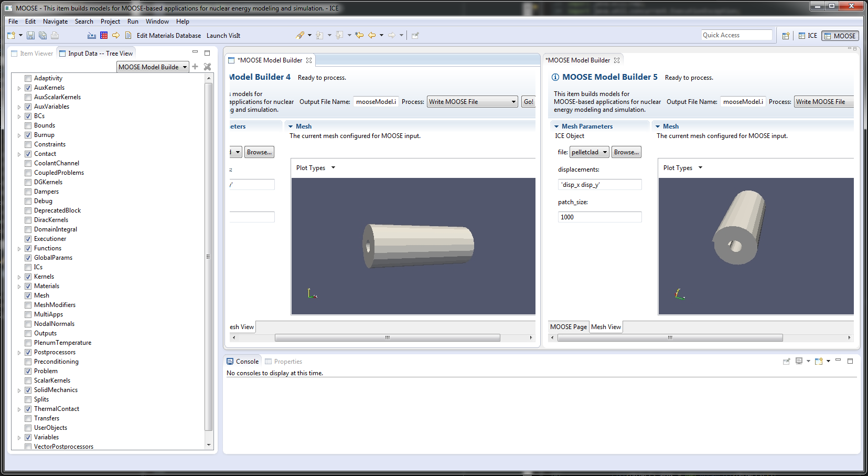
Task: Click the New item wizard icon
Action: coord(11,36)
